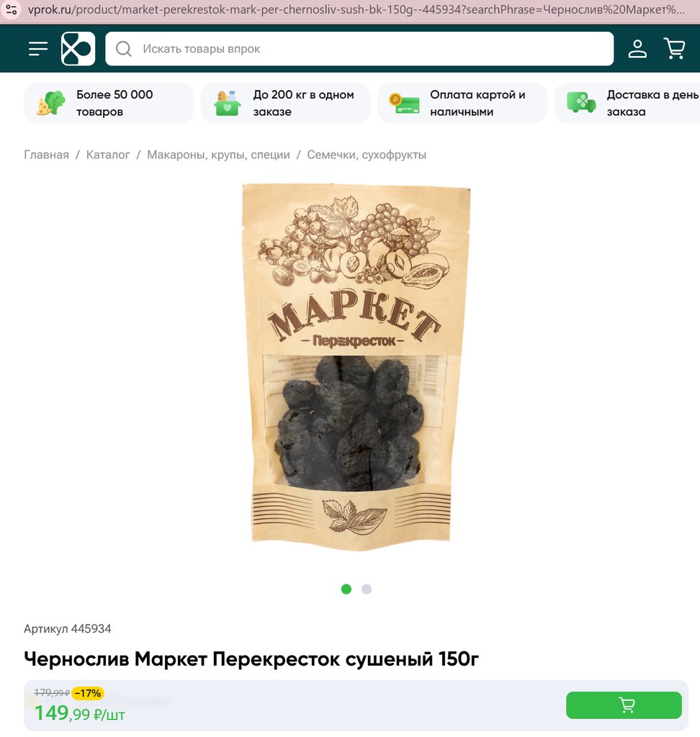The width and height of the screenshot is (700, 737).
Task: Open the hamburger catalog menu
Action: click(37, 48)
